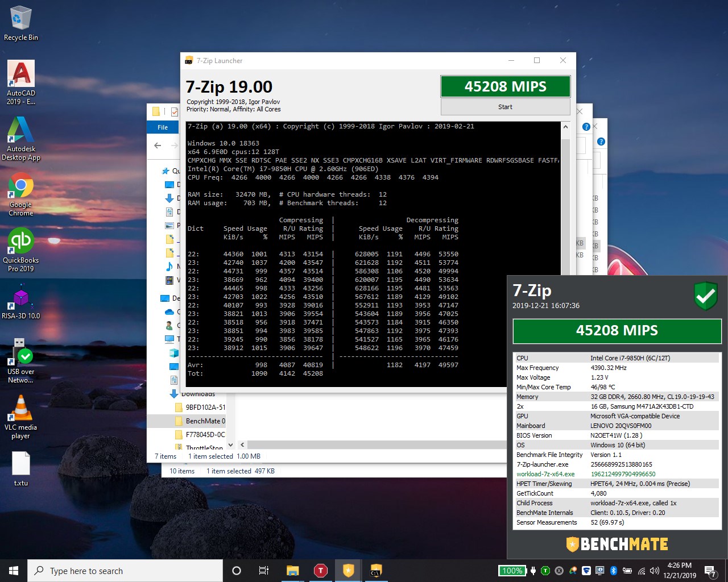728x582 pixels.
Task: Click the Mainboard LENOVO 20QVS0FM00 value
Action: (621, 426)
